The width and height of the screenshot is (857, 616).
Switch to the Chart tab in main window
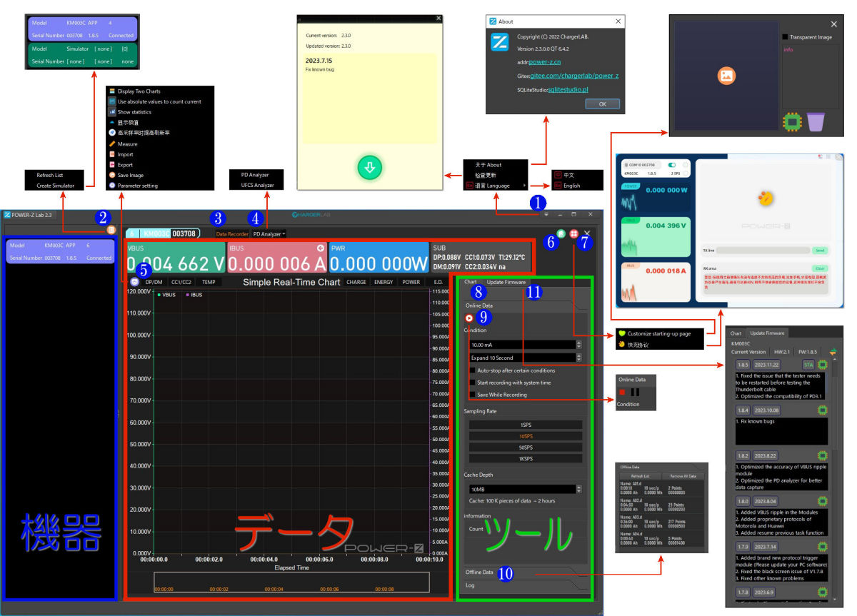[x=471, y=282]
